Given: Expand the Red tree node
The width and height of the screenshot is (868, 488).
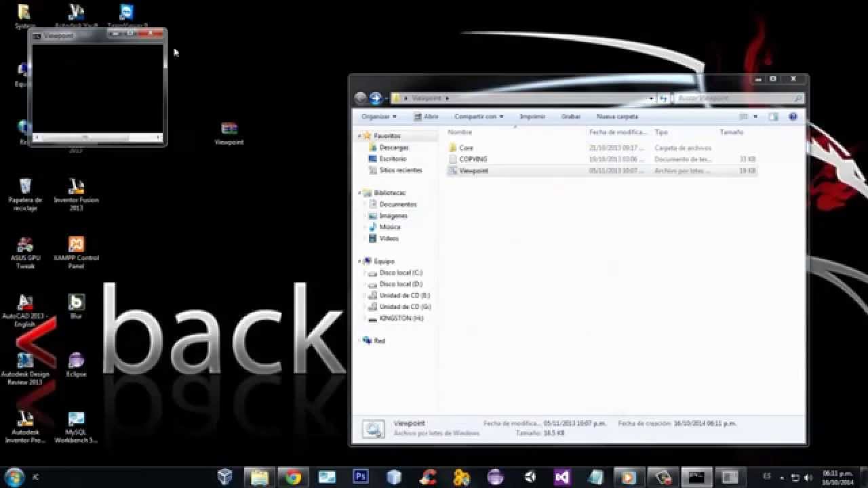Looking at the screenshot, I should pos(360,340).
